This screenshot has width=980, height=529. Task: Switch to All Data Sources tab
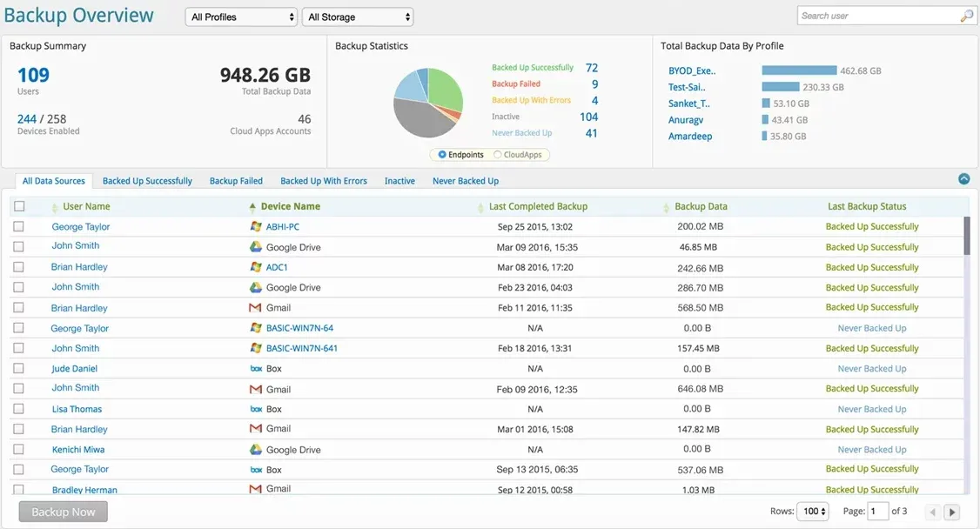pyautogui.click(x=54, y=181)
